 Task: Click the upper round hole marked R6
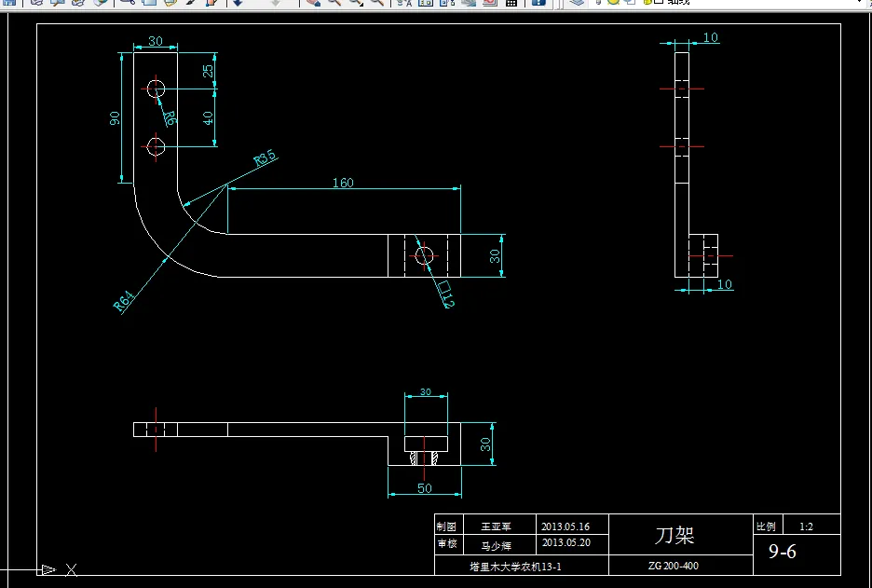[x=156, y=88]
